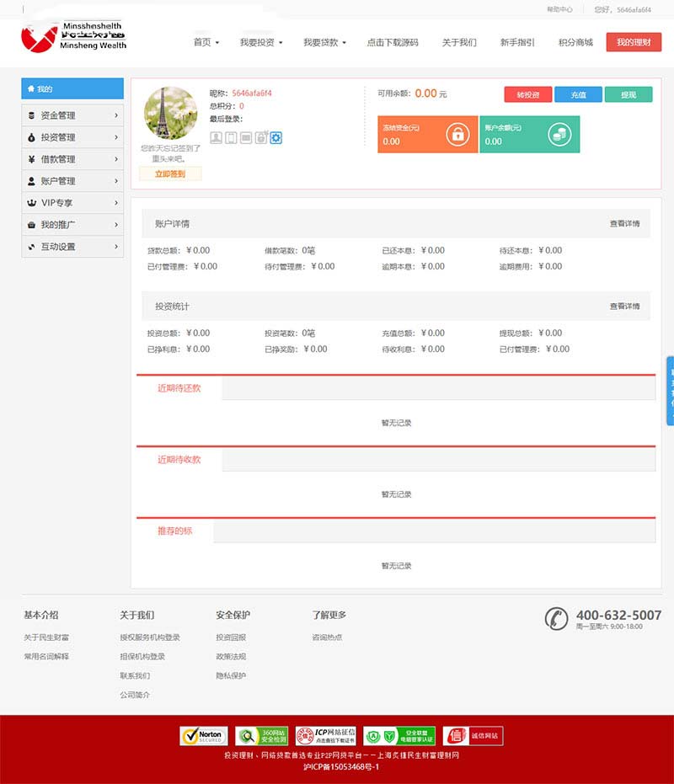
Task: Expand the 资金管理 sidebar section
Action: [72, 115]
